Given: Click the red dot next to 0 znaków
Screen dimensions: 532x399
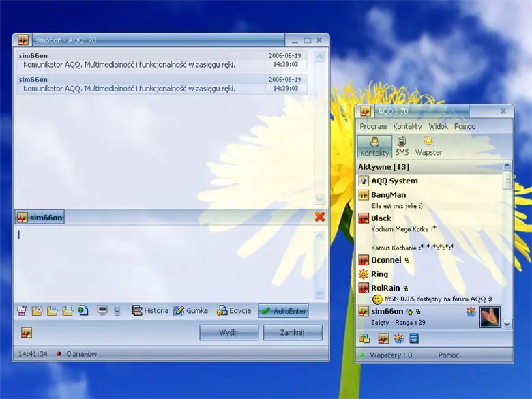Looking at the screenshot, I should [x=59, y=354].
